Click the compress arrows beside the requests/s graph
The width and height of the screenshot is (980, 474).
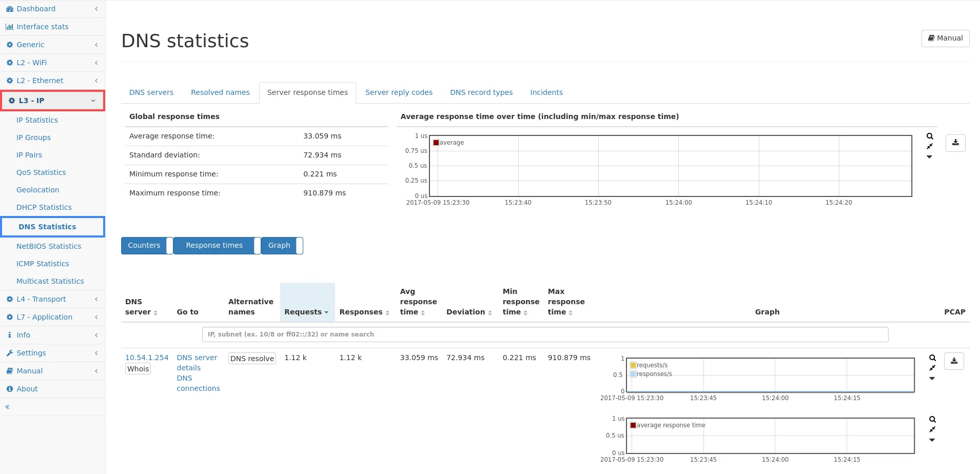(932, 368)
